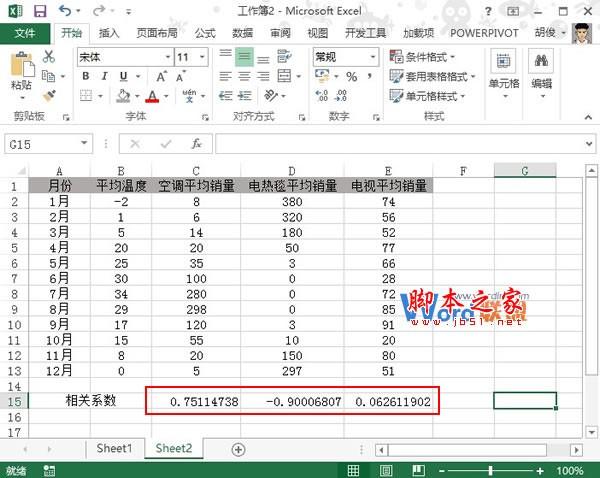Click the zoom in plus button
This screenshot has height=478, width=600.
540,471
